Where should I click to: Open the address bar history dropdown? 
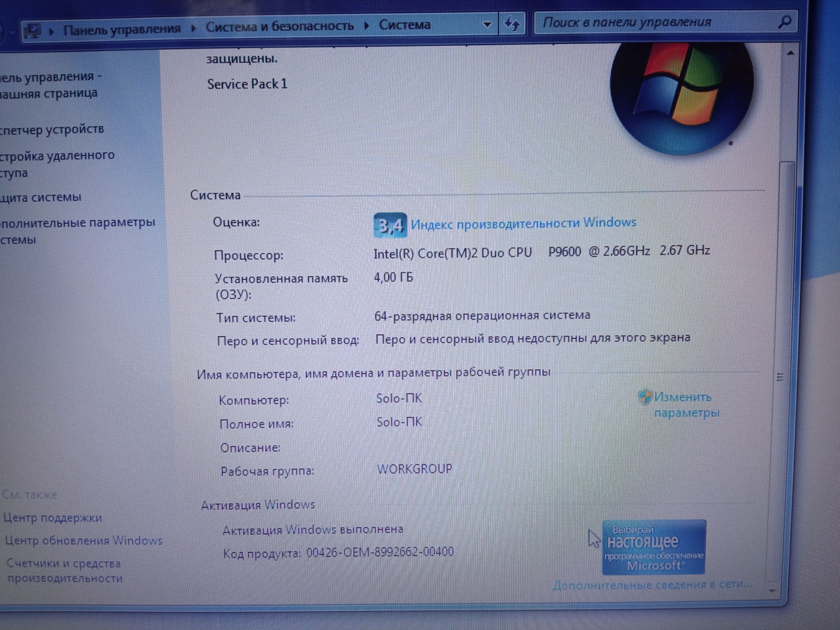487,24
